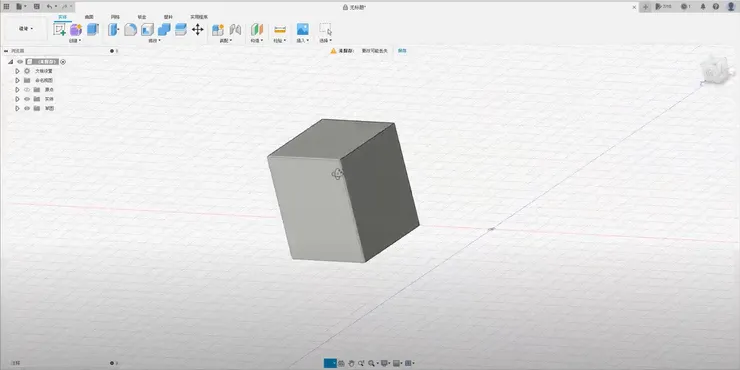The image size is (740, 370).
Task: Switch to the Surface ribbon tab
Action: (x=89, y=17)
